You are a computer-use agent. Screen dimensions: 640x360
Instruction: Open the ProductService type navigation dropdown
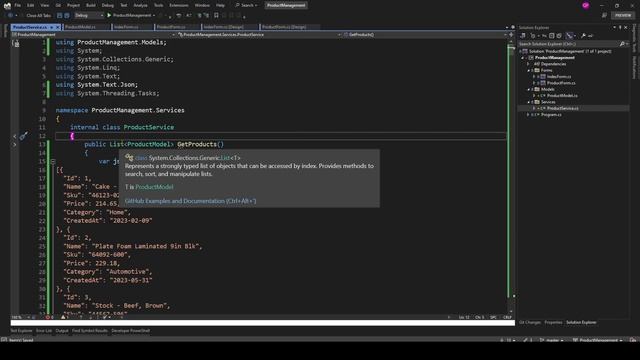point(259,35)
